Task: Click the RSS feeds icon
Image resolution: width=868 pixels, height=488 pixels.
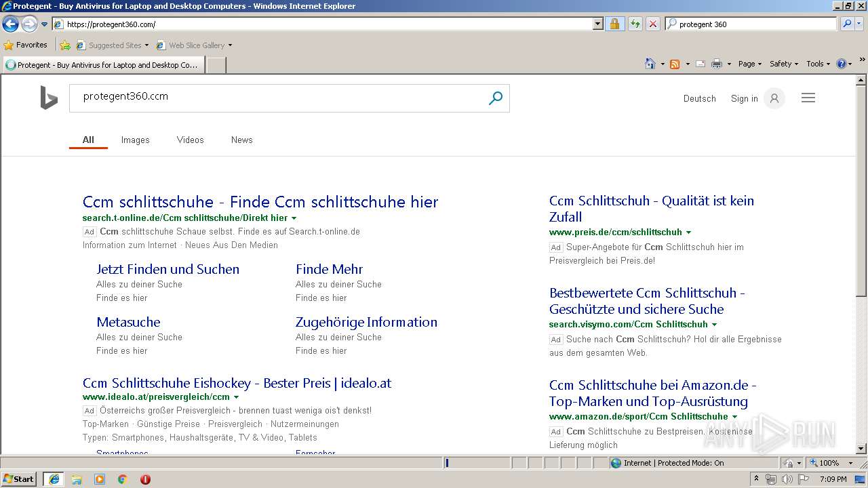Action: tap(675, 64)
